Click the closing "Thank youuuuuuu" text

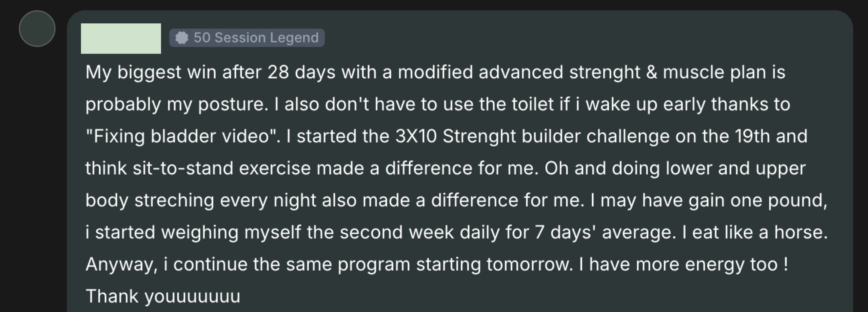pos(163,296)
